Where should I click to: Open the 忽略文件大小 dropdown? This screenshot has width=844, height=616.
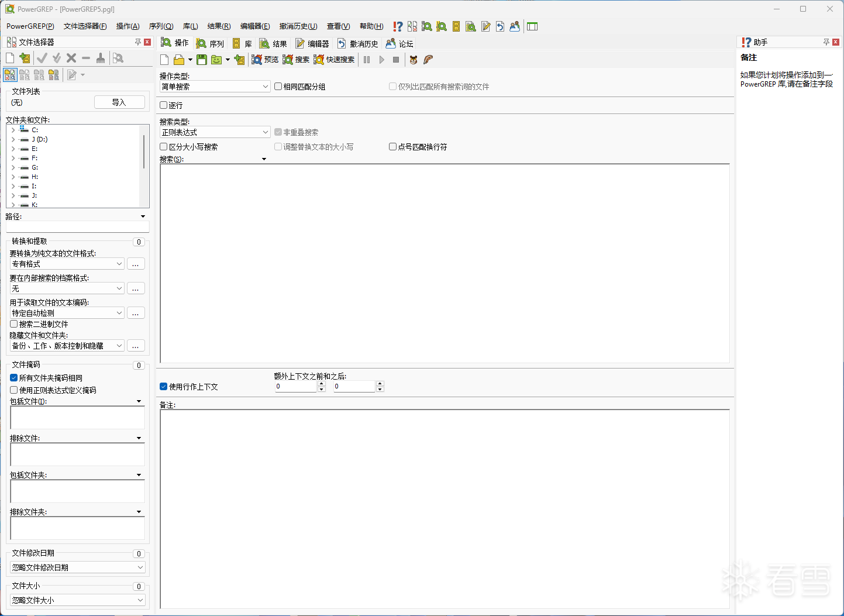tap(78, 600)
